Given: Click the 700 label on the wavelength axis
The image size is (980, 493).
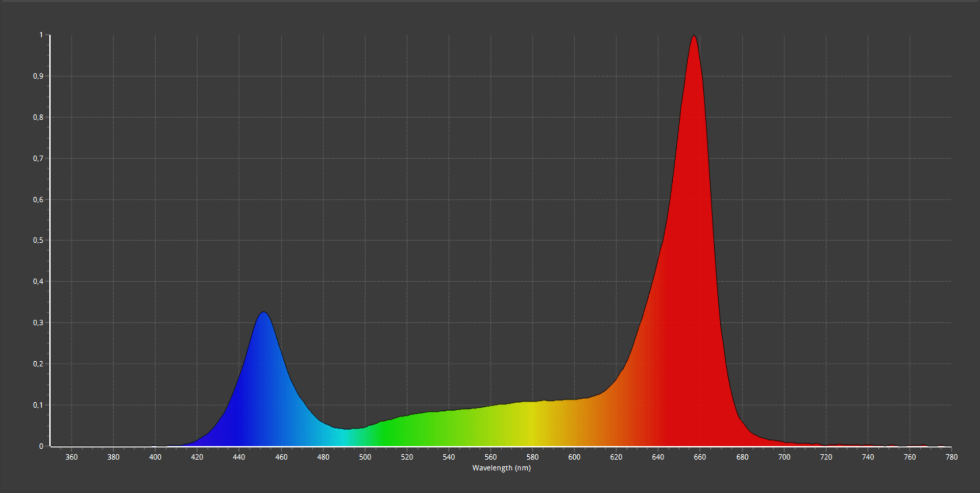Looking at the screenshot, I should pos(783,457).
